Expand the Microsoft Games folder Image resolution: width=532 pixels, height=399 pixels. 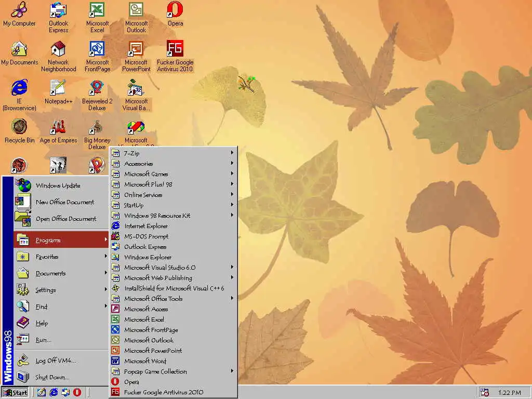point(173,174)
